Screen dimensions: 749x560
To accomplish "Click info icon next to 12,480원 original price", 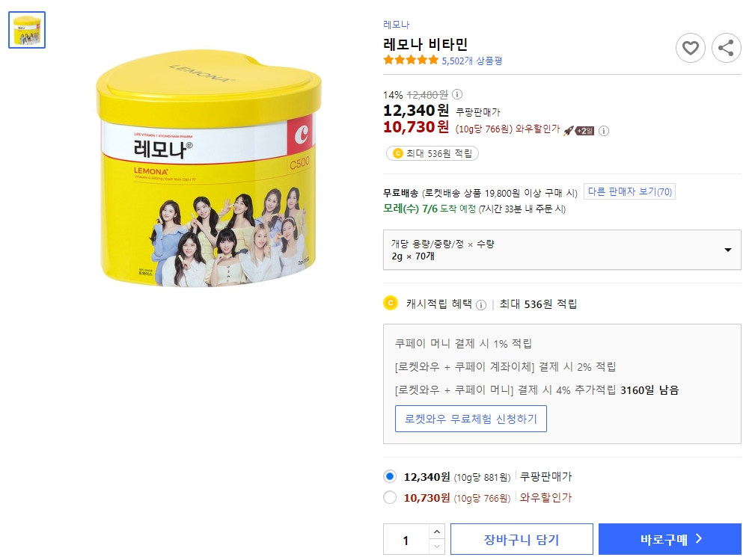I will (456, 96).
